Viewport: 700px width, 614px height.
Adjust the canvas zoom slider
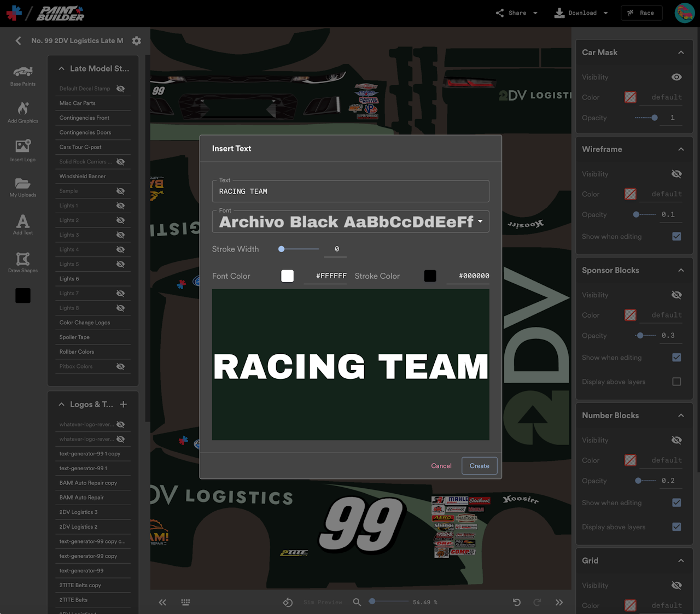(389, 601)
